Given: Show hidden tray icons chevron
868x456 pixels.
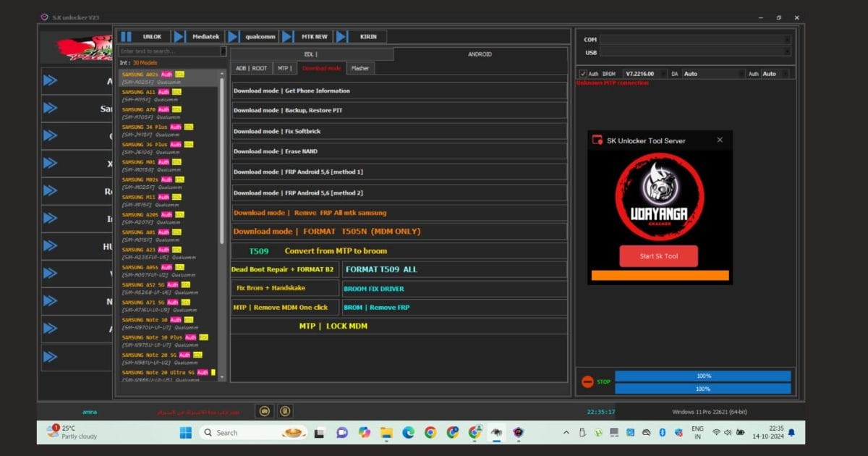Looking at the screenshot, I should tap(566, 432).
